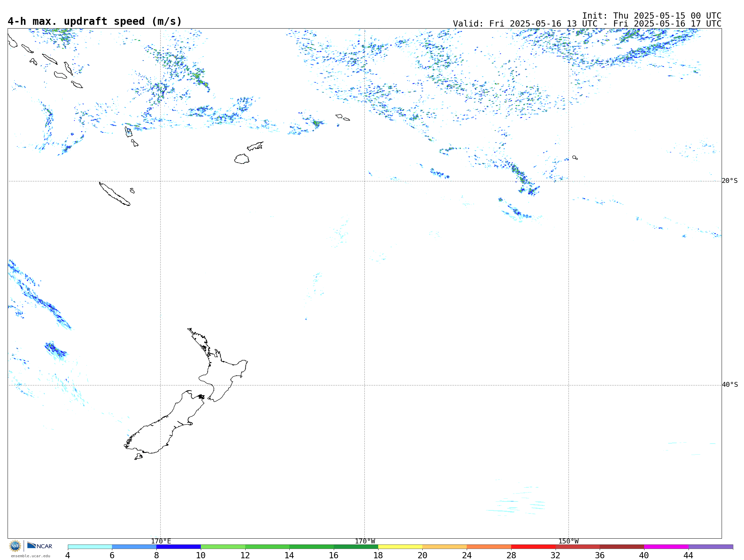Screen dimensions: 744x560
Task: Click the green 14-16 colorbar segment
Action: [312, 547]
